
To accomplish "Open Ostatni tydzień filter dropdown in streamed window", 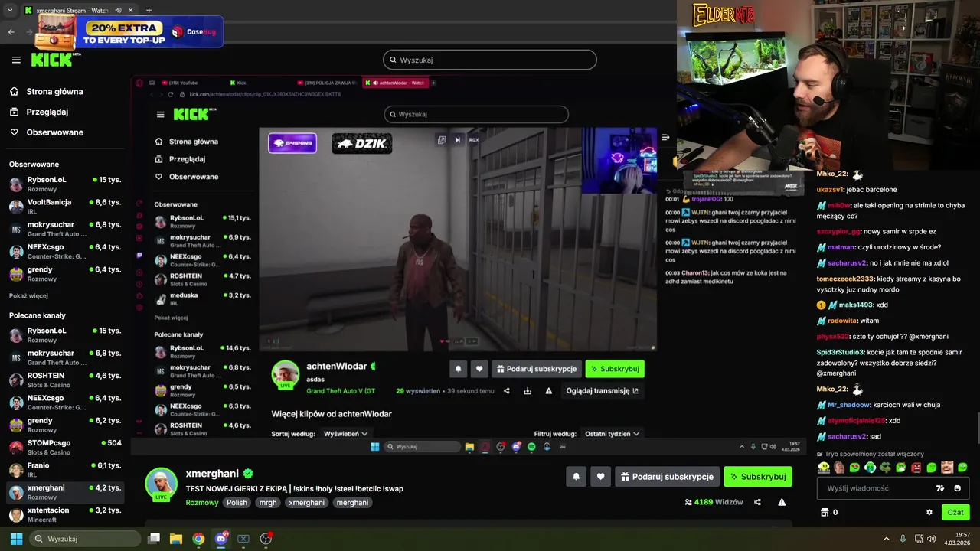I will point(612,433).
